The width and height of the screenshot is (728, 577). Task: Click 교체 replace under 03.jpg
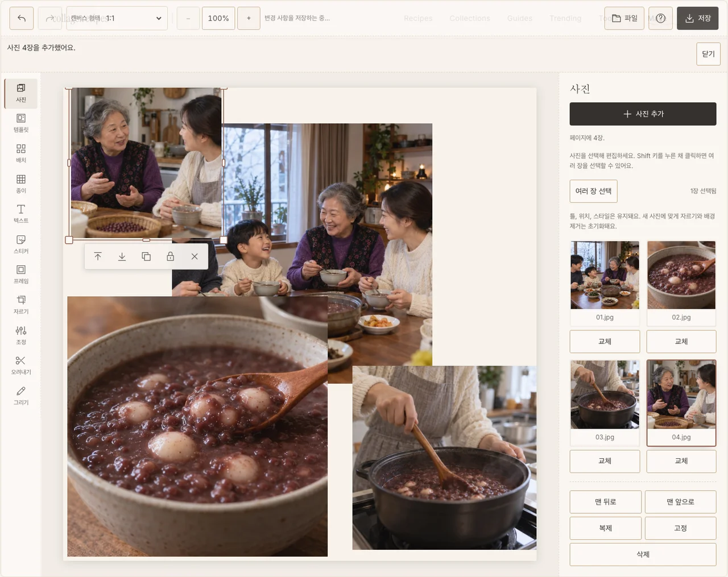pyautogui.click(x=605, y=461)
